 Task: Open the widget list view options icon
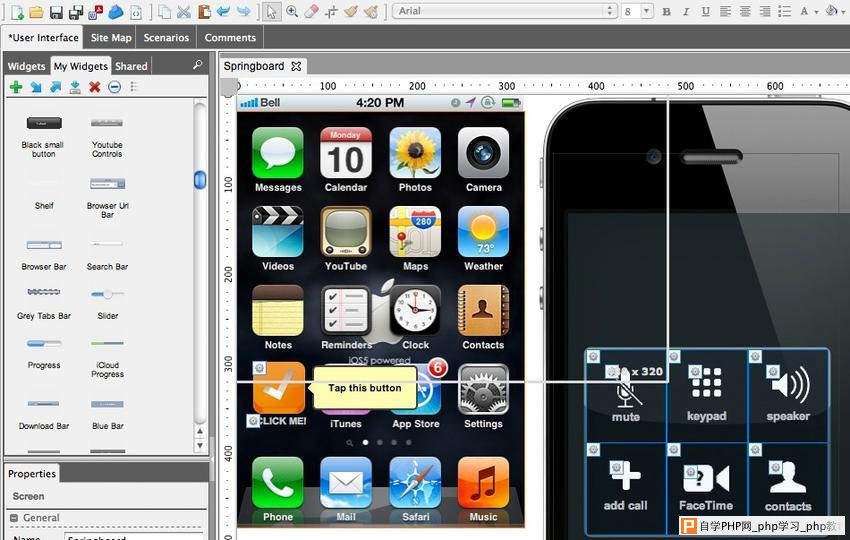[x=133, y=87]
